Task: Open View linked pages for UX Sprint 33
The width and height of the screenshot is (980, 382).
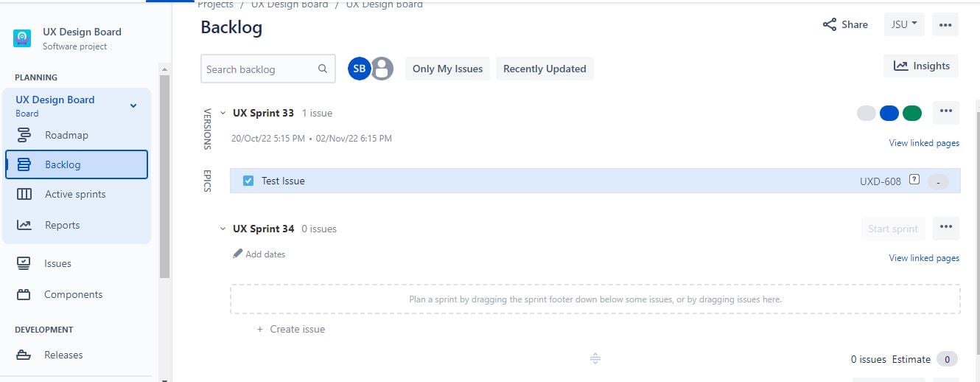Action: (924, 142)
